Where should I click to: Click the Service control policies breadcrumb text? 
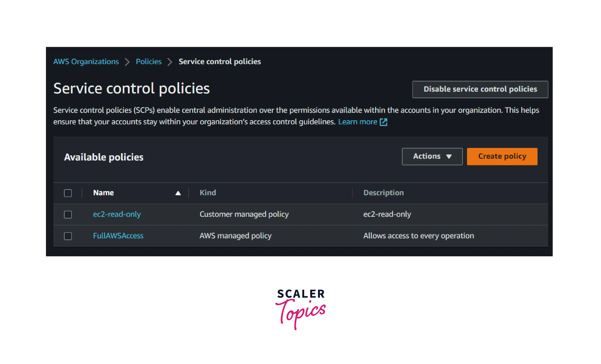[x=220, y=62]
